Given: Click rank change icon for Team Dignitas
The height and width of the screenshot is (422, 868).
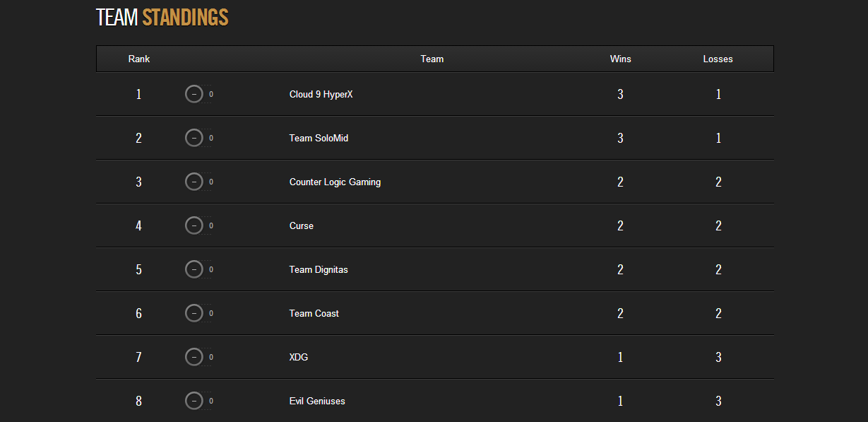Looking at the screenshot, I should click(194, 269).
